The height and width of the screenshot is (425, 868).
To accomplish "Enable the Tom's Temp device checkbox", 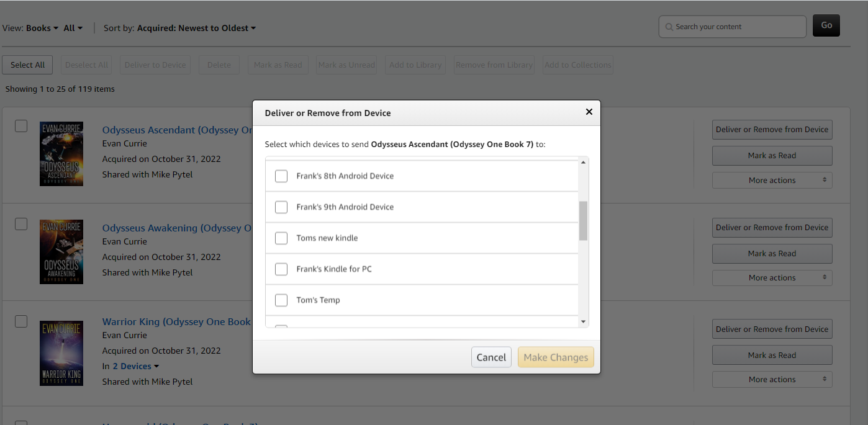I will (281, 300).
